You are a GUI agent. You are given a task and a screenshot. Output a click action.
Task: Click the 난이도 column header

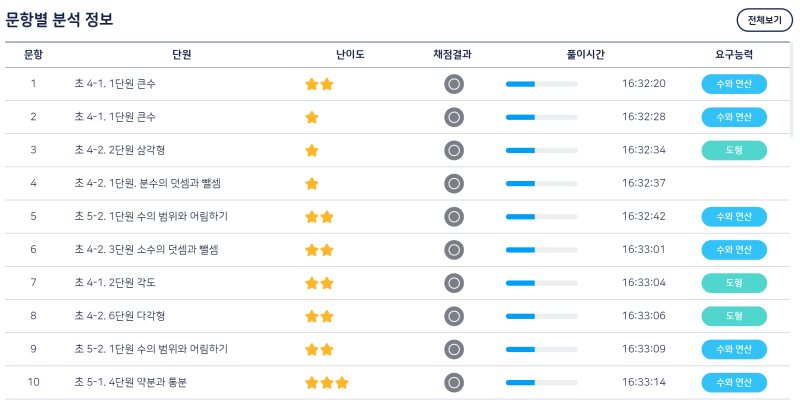350,55
